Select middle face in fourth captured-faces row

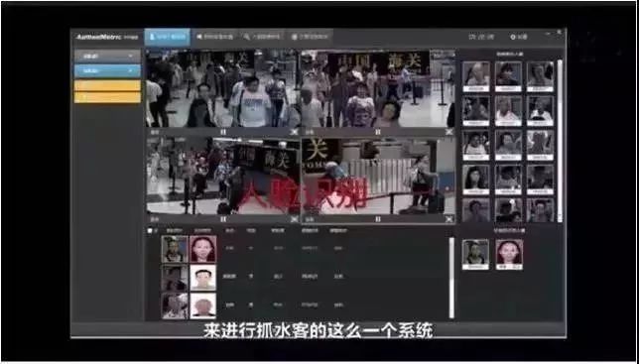pos(508,180)
